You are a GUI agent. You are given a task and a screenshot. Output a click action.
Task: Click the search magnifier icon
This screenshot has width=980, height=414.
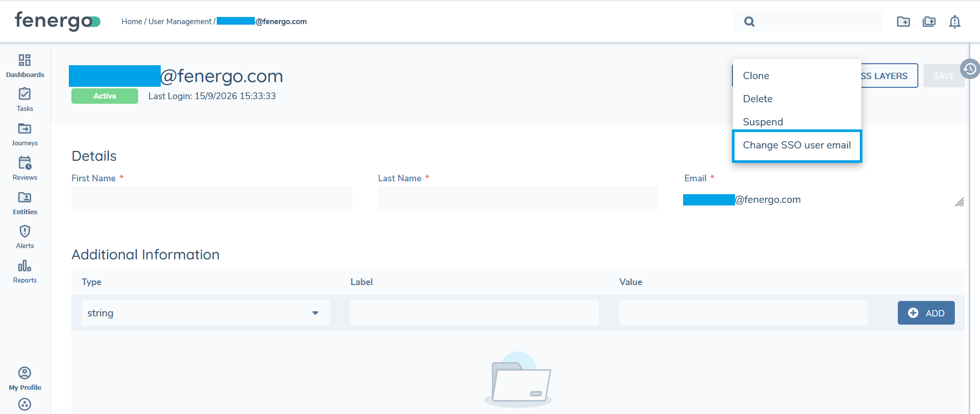(749, 22)
